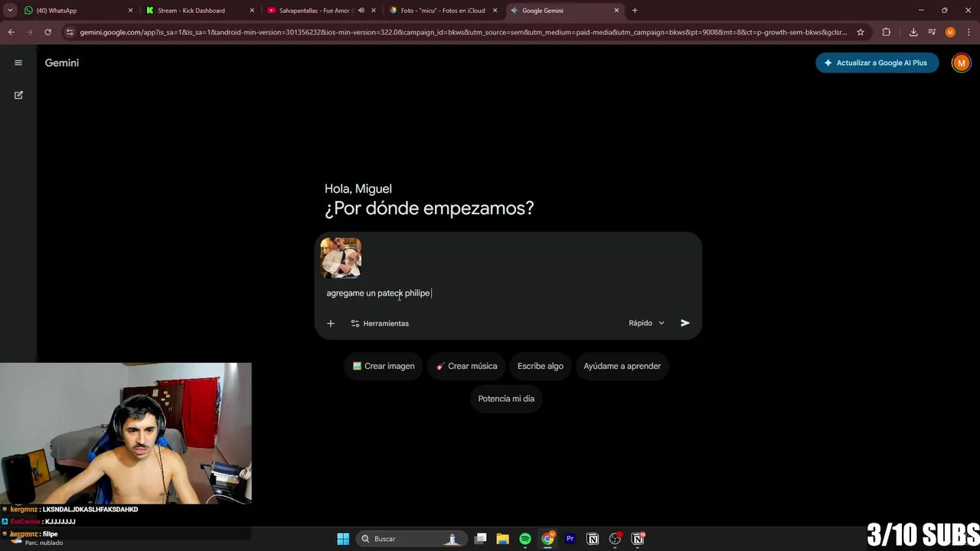Image resolution: width=980 pixels, height=551 pixels.
Task: Click inside the prompt text field
Action: 508,293
